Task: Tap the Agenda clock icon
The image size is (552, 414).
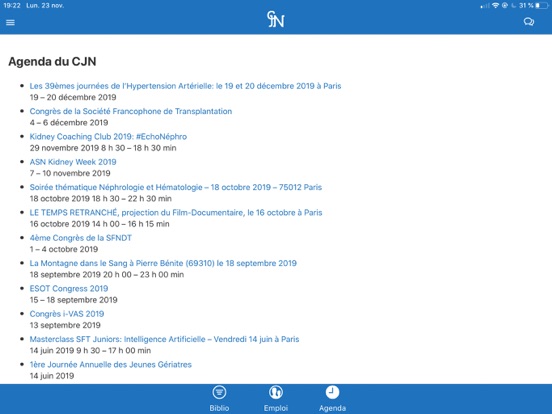Action: (332, 392)
